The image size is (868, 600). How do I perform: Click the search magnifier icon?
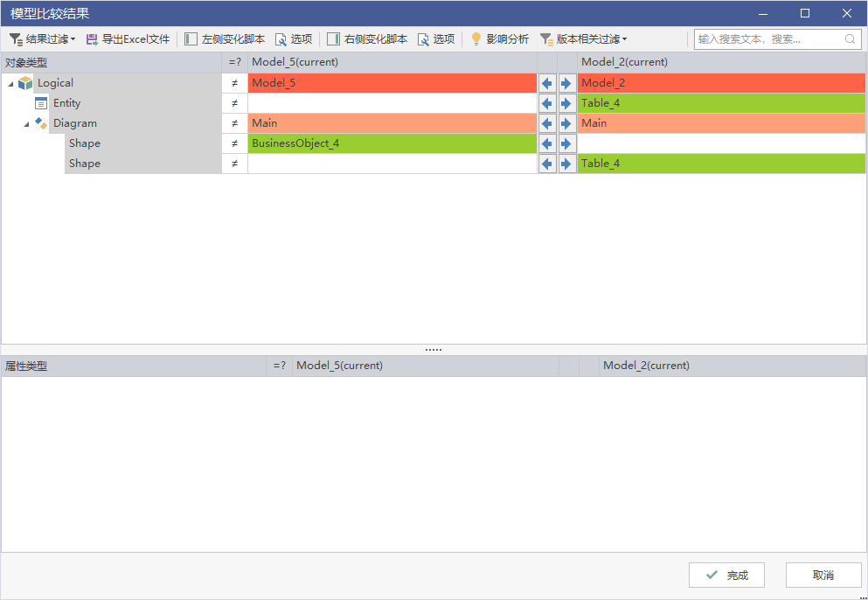pyautogui.click(x=850, y=39)
